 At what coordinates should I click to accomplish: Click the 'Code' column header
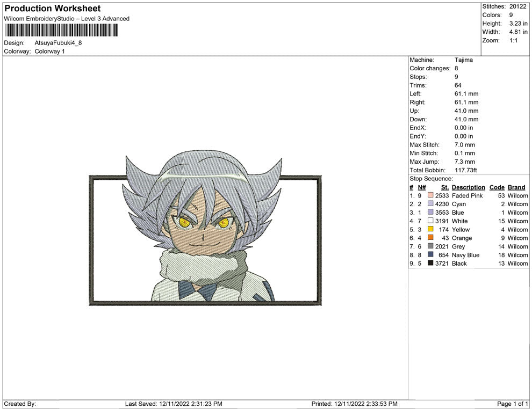[497, 187]
